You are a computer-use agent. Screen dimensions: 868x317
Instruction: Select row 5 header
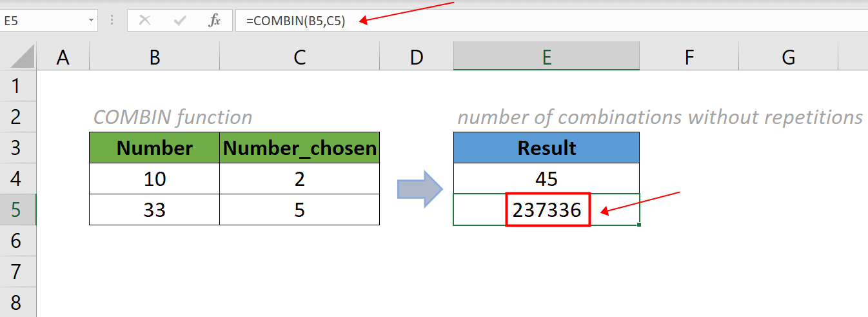click(x=17, y=210)
